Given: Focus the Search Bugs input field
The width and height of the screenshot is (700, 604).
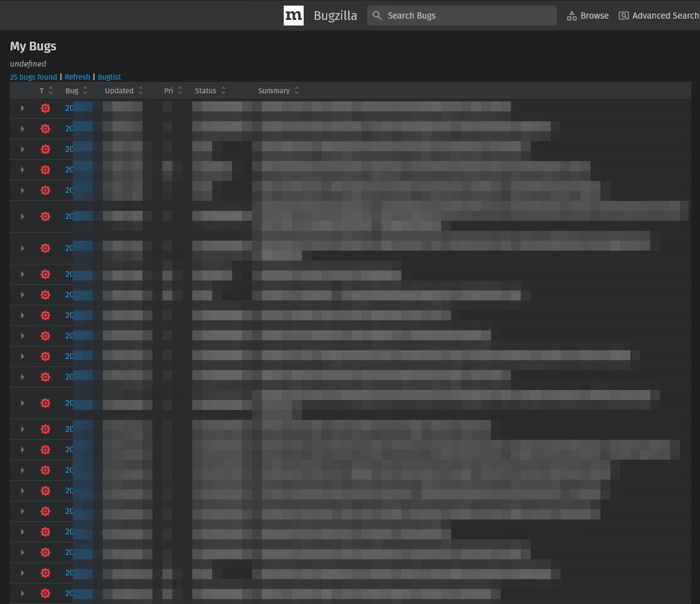Looking at the screenshot, I should click(467, 16).
